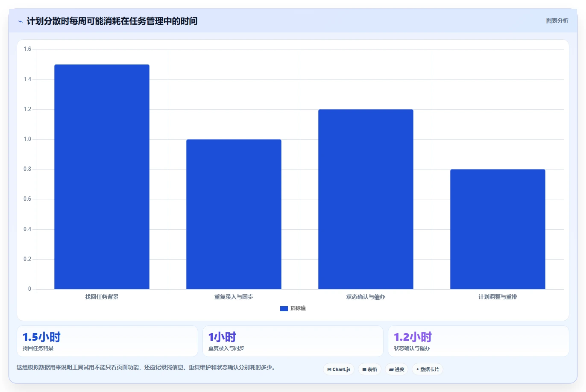Click 找回任务背景 caption under 1.5小时
586x392 pixels.
[x=38, y=348]
